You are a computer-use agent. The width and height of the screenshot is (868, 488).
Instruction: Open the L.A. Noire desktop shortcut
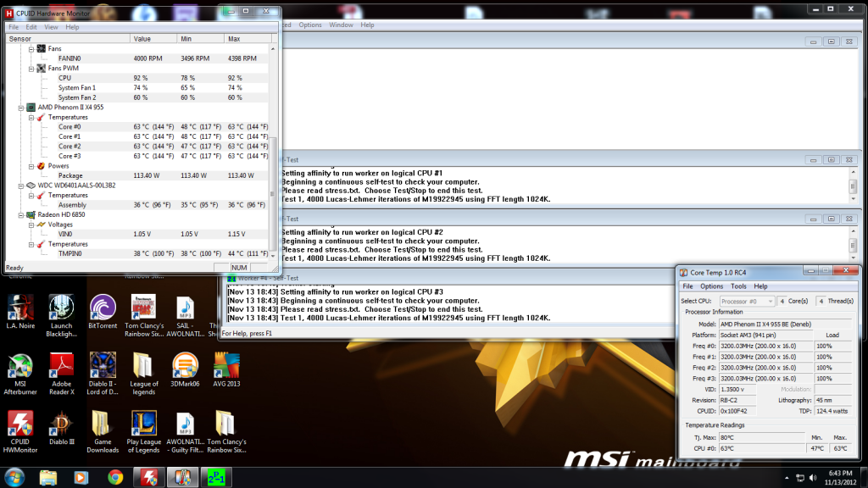(x=20, y=312)
